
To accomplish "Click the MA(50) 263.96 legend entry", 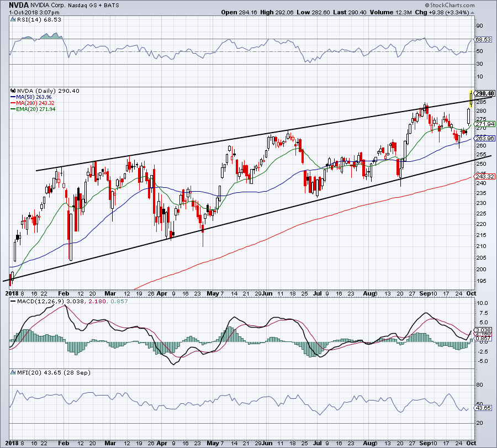I will (x=34, y=97).
